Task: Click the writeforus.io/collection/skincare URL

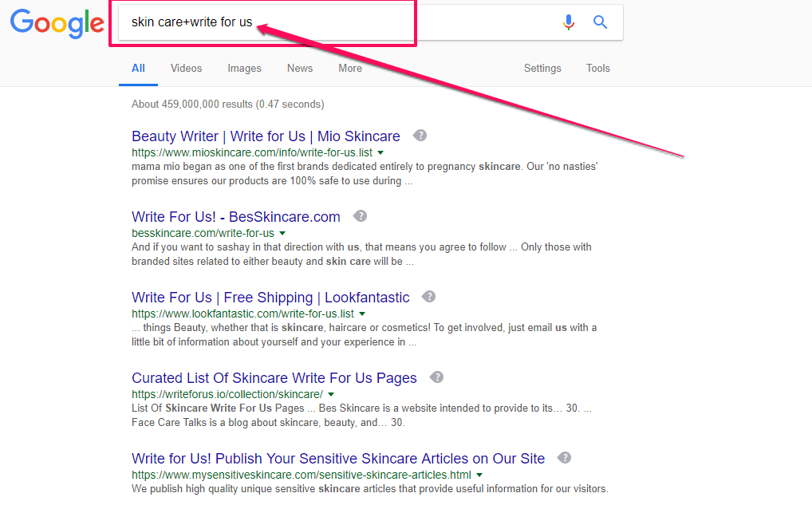Action: pyautogui.click(x=227, y=394)
